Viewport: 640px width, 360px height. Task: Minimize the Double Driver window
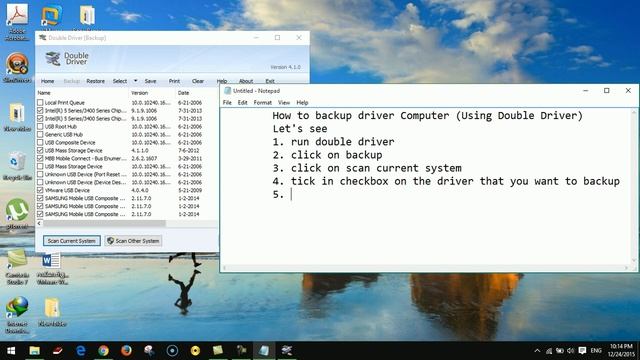pyautogui.click(x=256, y=38)
